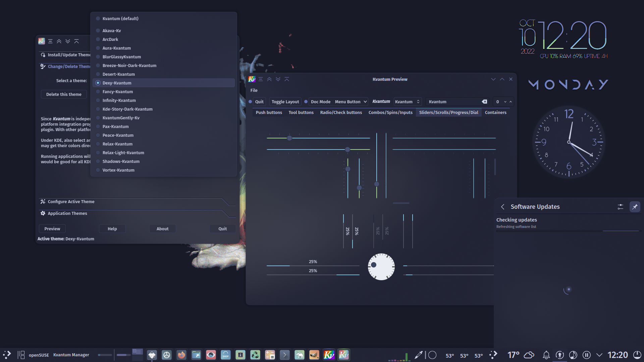This screenshot has width=644, height=362.
Task: Open the Info Center taskbar icon
Action: [x=240, y=355]
